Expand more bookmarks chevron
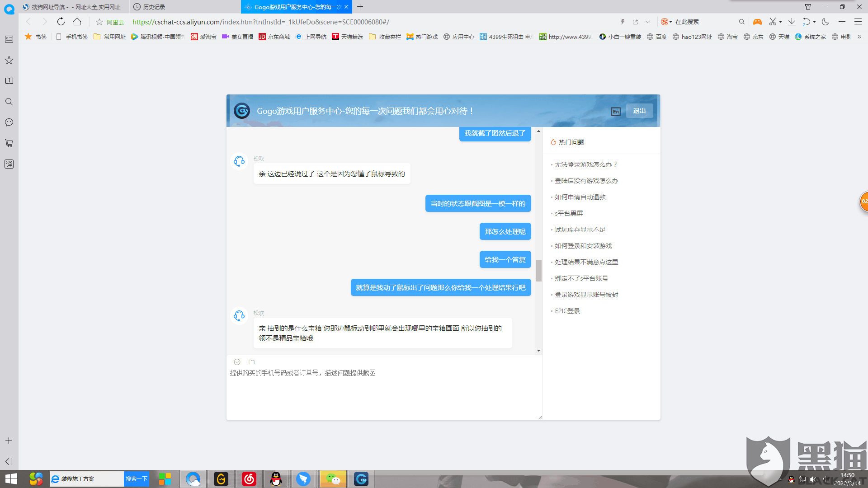This screenshot has height=488, width=868. (859, 37)
